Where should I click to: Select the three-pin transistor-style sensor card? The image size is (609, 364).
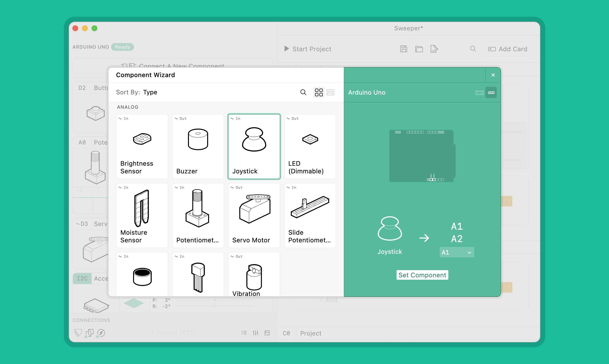(198, 274)
